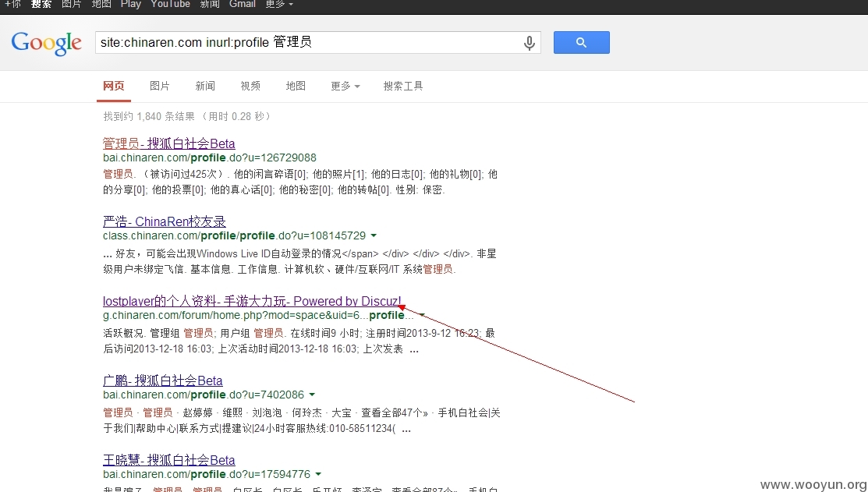Open YouTube in the top bar
Screen dimensions: 868x492
[171, 4]
